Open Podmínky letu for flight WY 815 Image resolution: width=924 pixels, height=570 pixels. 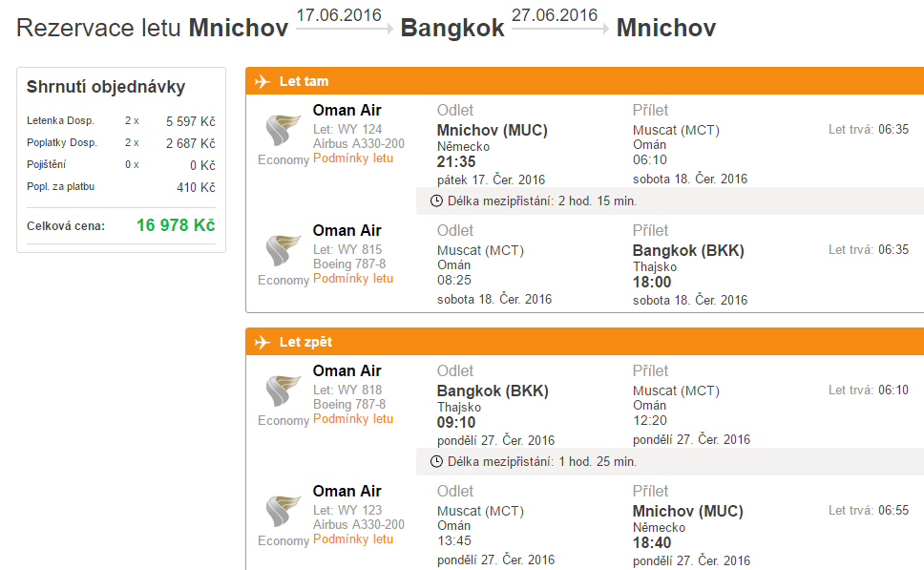(x=353, y=279)
